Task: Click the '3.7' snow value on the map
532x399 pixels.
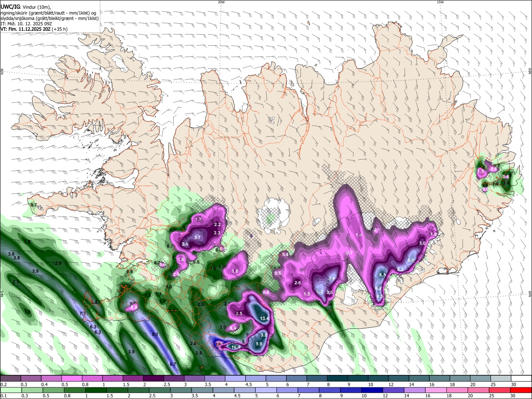Action: point(197,237)
